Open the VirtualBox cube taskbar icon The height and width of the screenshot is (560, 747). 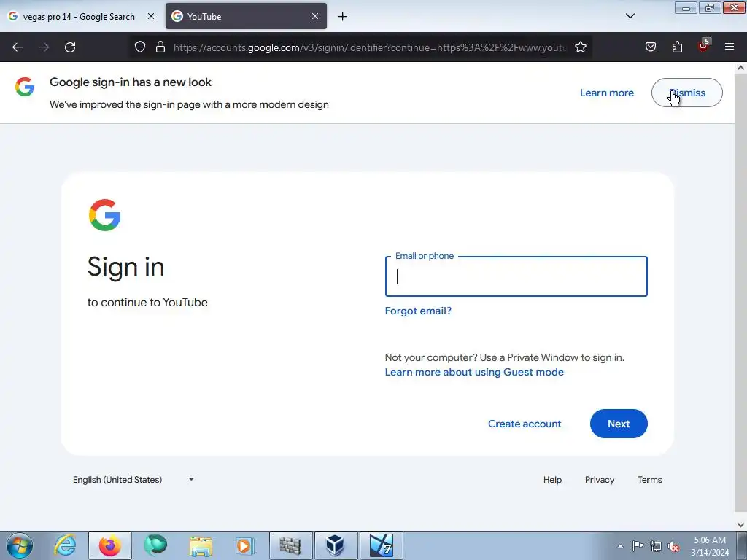336,545
